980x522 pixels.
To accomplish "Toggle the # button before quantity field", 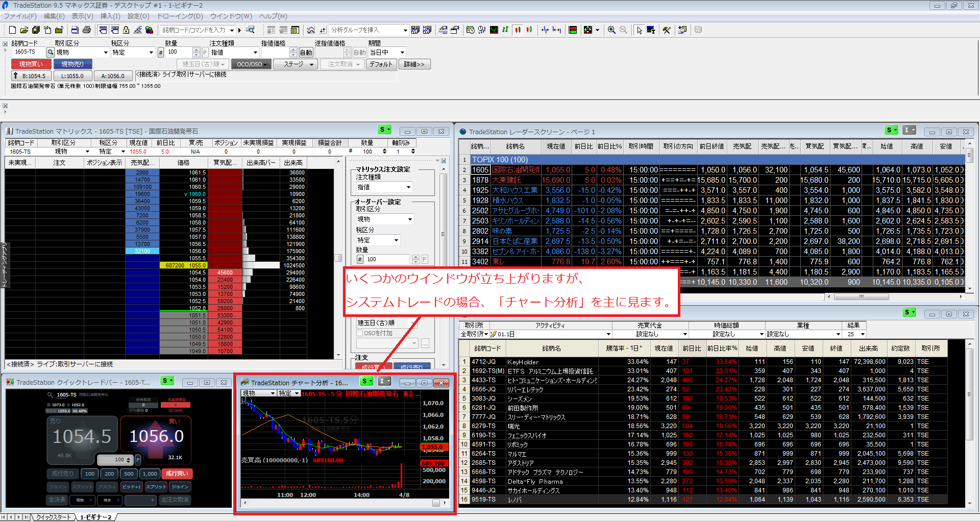I will click(x=161, y=52).
